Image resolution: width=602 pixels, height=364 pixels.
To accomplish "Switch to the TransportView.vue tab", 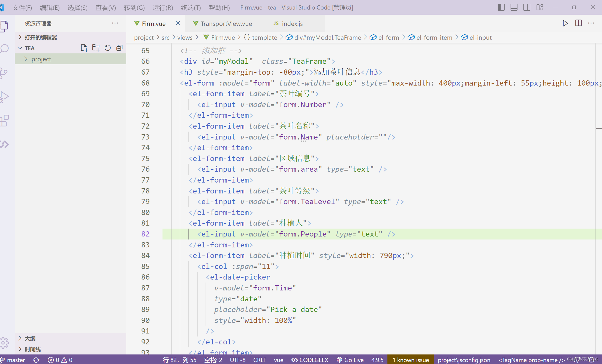I will pos(226,24).
